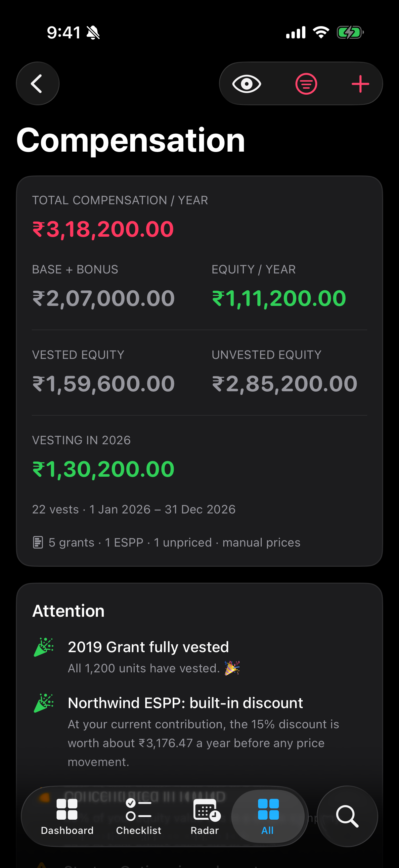Select the All tab
The width and height of the screenshot is (399, 868).
268,816
